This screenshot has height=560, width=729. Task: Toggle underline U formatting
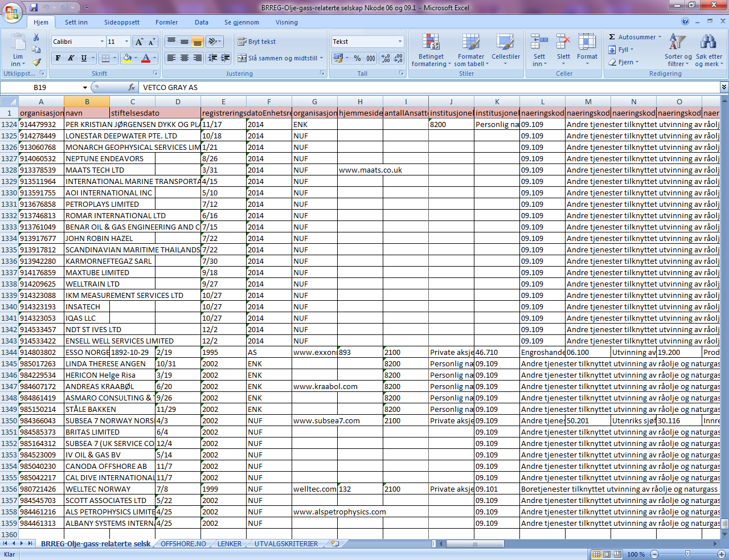pos(84,58)
